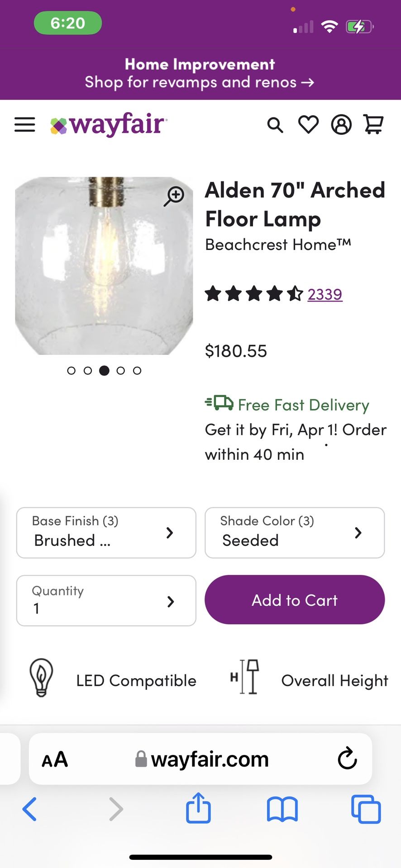This screenshot has height=868, width=401.
Task: Open the 2339 reviews link
Action: [325, 294]
